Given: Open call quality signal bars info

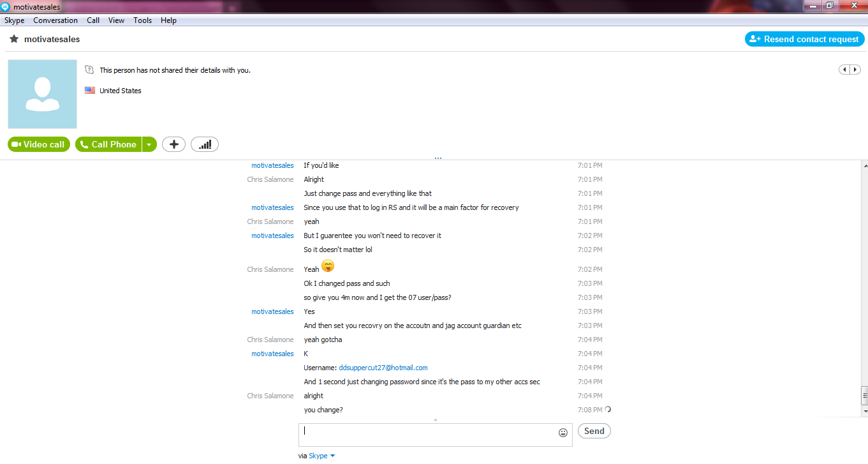Looking at the screenshot, I should tap(205, 144).
